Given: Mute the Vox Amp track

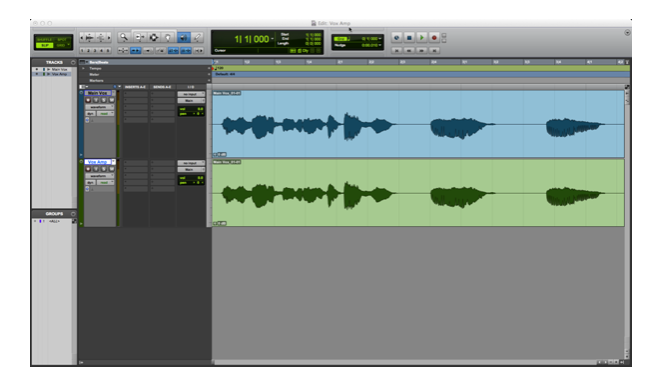Looking at the screenshot, I should click(x=112, y=169).
